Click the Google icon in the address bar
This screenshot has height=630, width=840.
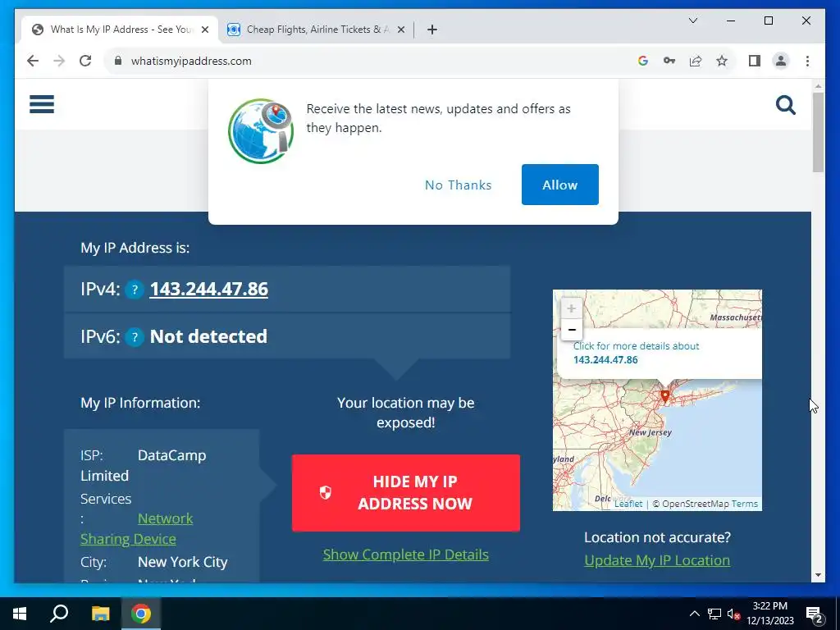pos(643,61)
